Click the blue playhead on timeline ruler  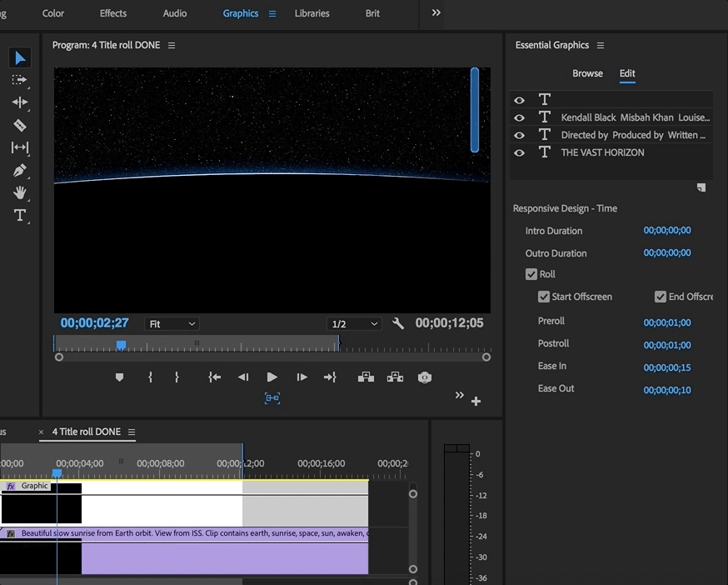[x=57, y=473]
